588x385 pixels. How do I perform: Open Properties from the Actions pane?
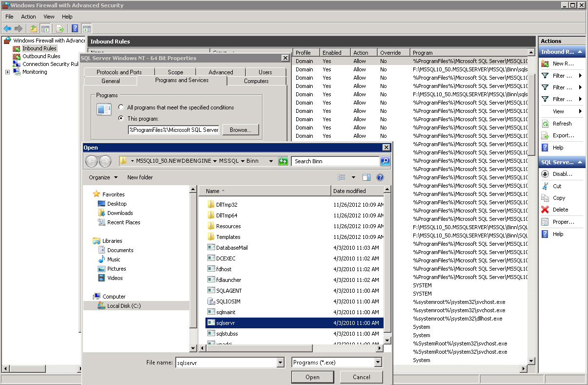click(x=563, y=222)
